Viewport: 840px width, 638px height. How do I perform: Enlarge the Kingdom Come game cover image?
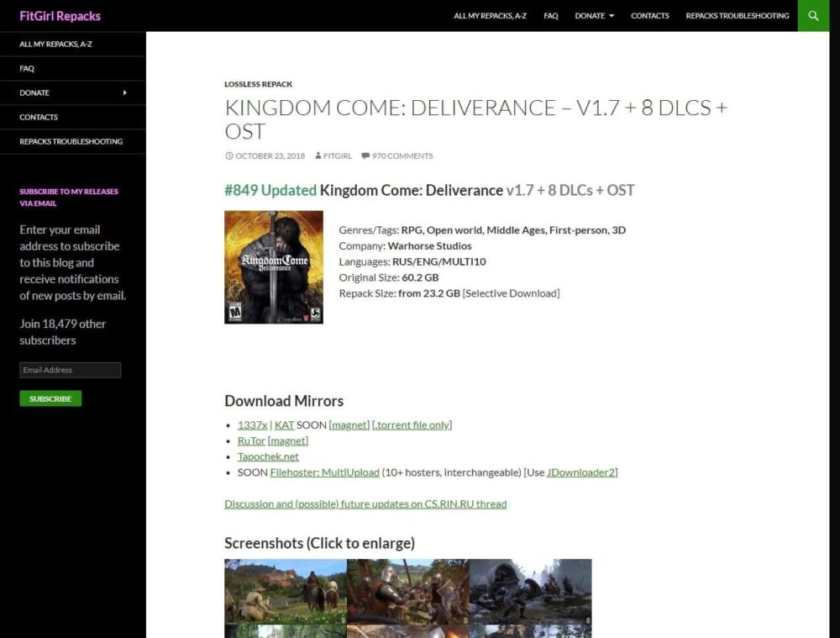pyautogui.click(x=274, y=267)
